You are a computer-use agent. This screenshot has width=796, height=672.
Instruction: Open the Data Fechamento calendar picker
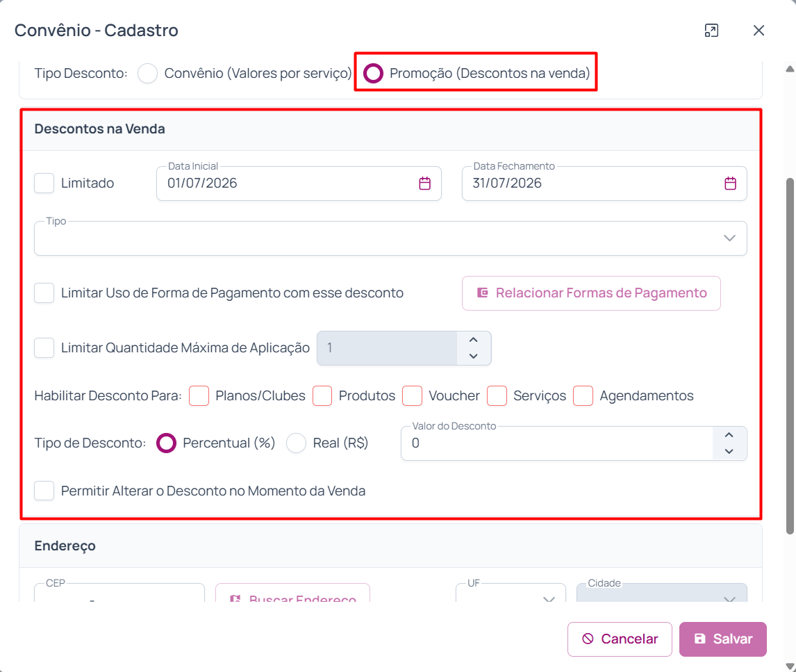coord(730,183)
